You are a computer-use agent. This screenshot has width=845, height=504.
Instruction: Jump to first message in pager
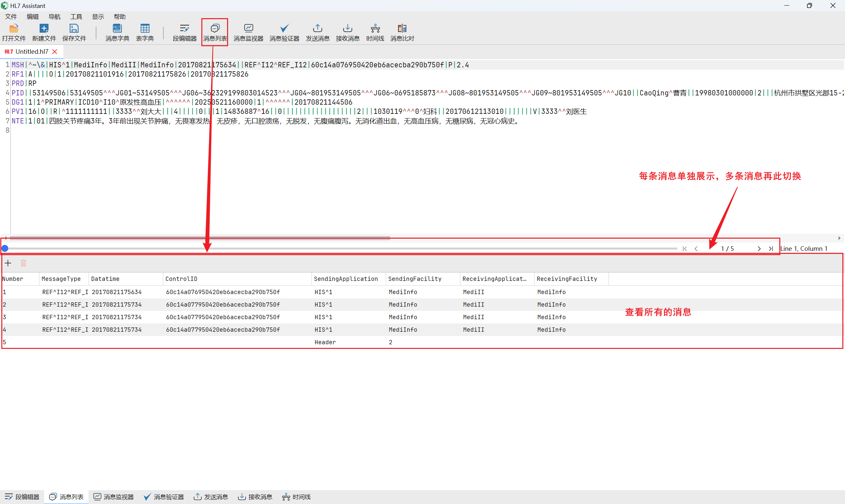click(685, 249)
